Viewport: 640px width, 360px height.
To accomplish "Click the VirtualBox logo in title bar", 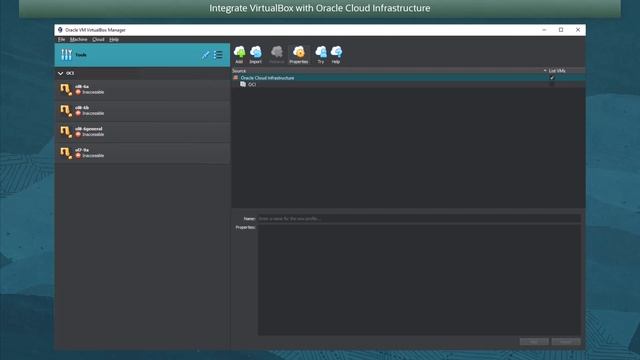I will coord(60,30).
